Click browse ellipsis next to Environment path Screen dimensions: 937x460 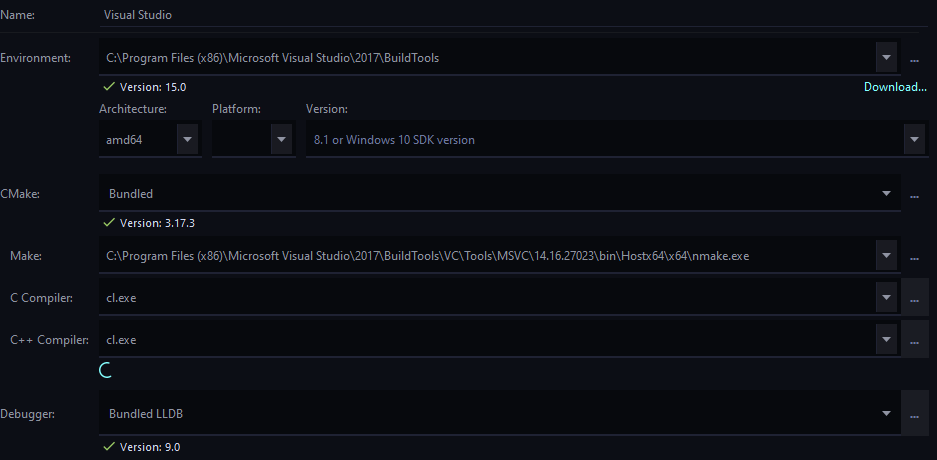(914, 59)
